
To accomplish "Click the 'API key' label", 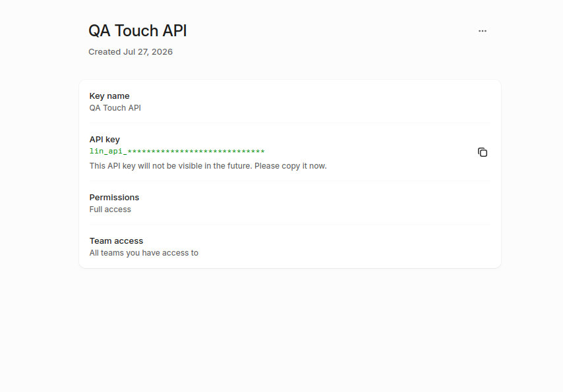I will coord(104,139).
